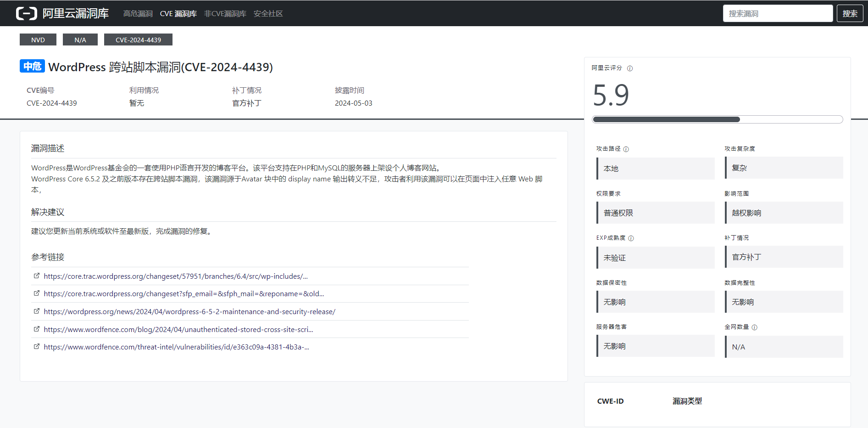Viewport: 868px width, 428px height.
Task: Click the 阿里云漏洞库 site title
Action: (76, 13)
